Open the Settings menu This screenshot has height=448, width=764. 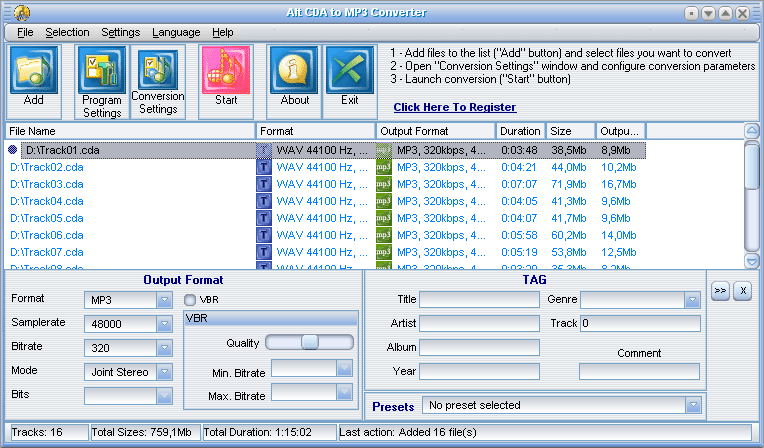tap(121, 32)
